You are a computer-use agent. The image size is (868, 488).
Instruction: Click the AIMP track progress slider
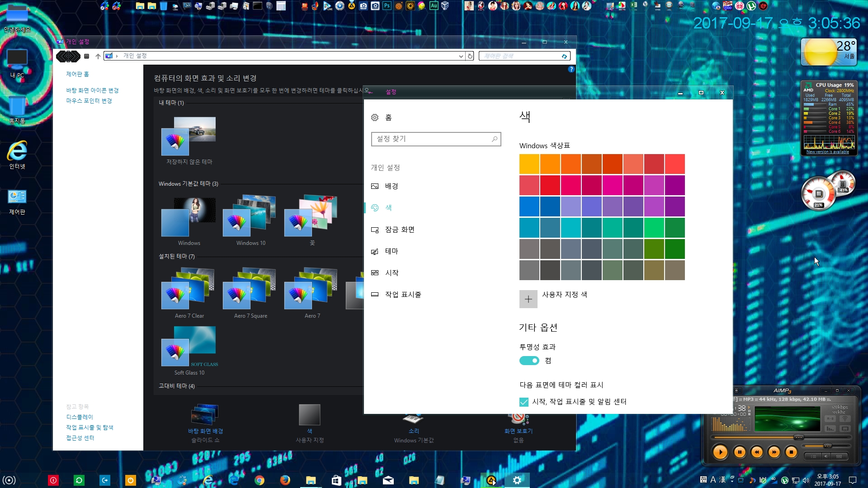click(x=781, y=437)
